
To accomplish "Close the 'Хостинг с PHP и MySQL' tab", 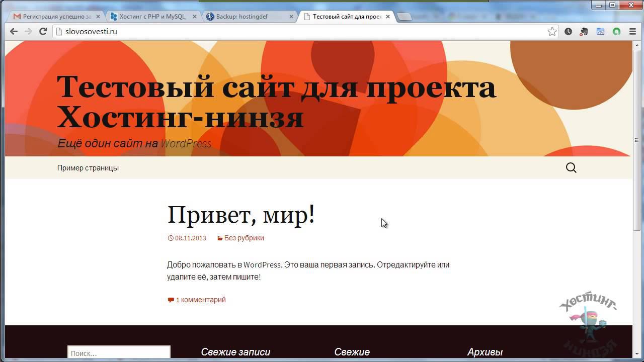I will click(195, 17).
